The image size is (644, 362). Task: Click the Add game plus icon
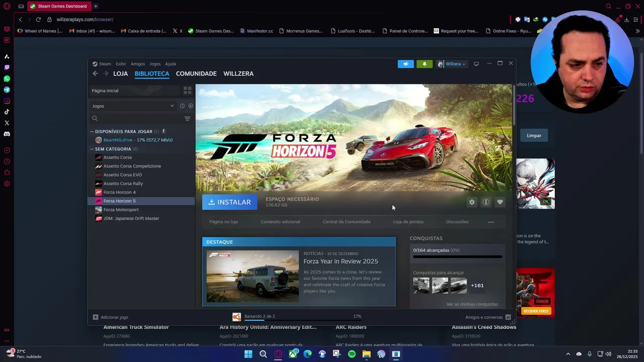coord(96,317)
